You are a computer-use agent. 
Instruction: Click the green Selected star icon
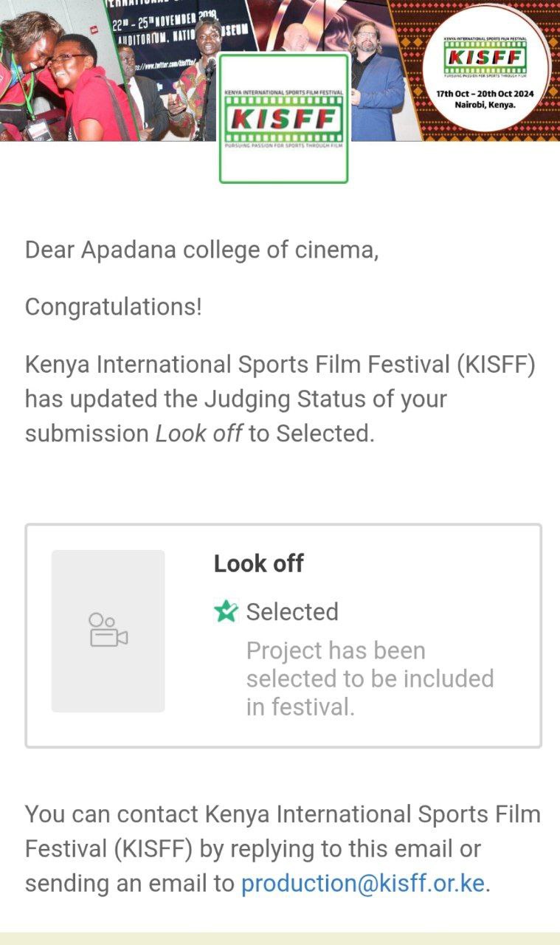226,611
